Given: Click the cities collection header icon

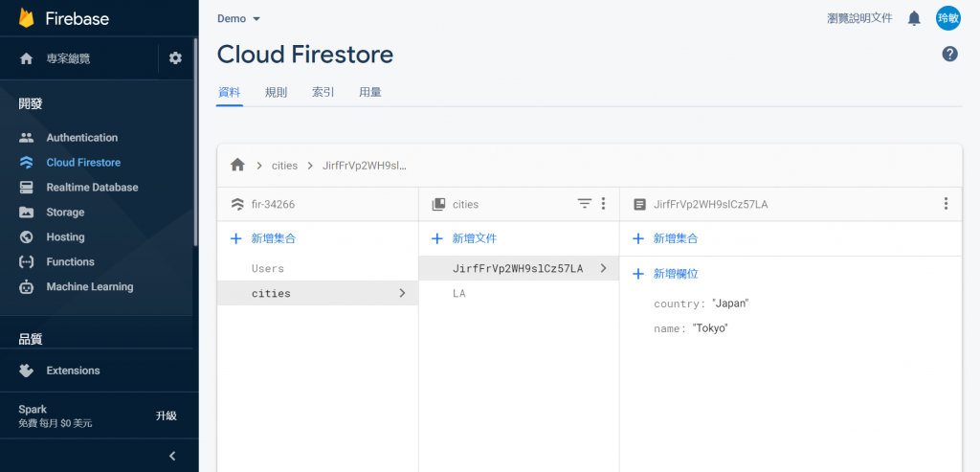Looking at the screenshot, I should [x=438, y=204].
